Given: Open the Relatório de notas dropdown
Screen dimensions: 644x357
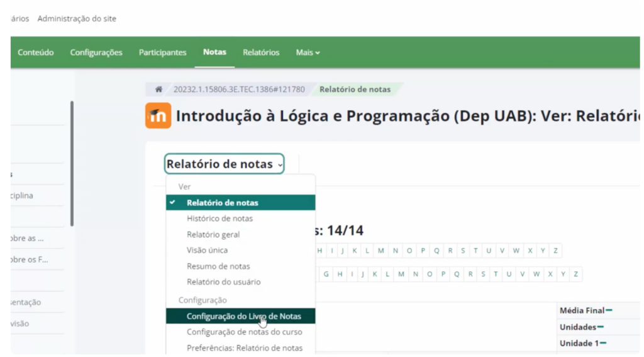Looking at the screenshot, I should pos(225,164).
